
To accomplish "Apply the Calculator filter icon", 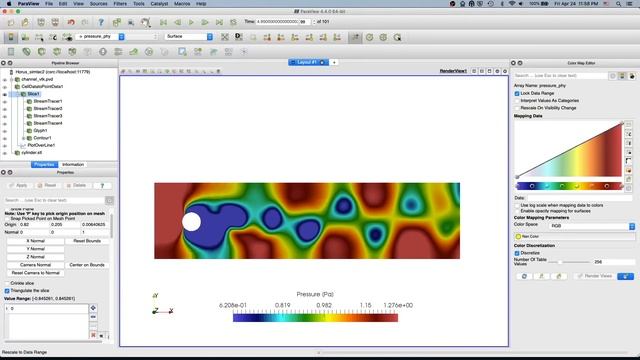I will point(11,52).
